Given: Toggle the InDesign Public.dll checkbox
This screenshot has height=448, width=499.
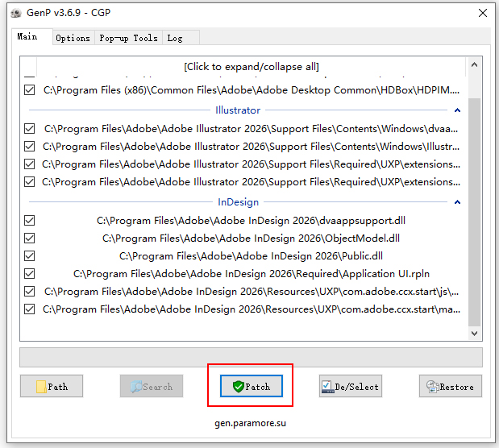Looking at the screenshot, I should (x=30, y=256).
